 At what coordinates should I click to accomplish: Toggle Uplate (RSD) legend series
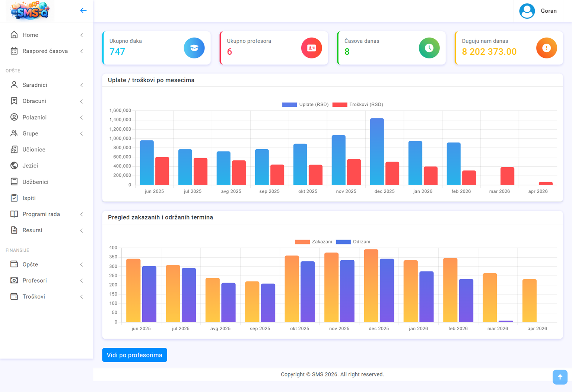pos(305,105)
